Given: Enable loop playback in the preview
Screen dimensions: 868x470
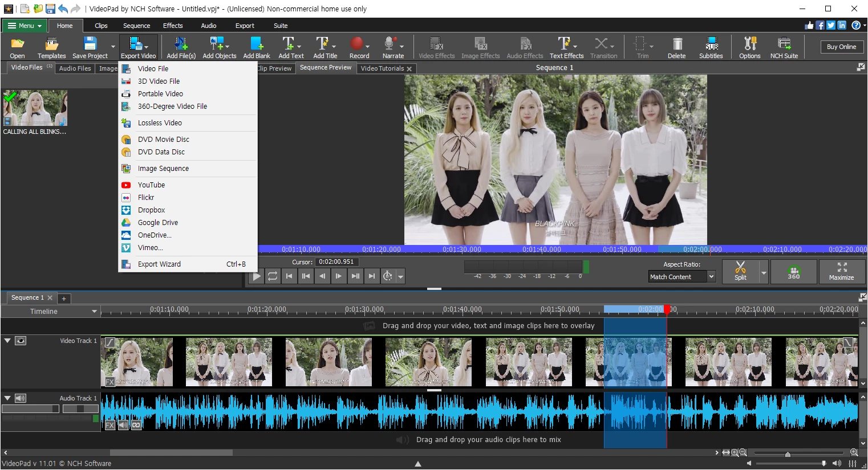Looking at the screenshot, I should [273, 276].
